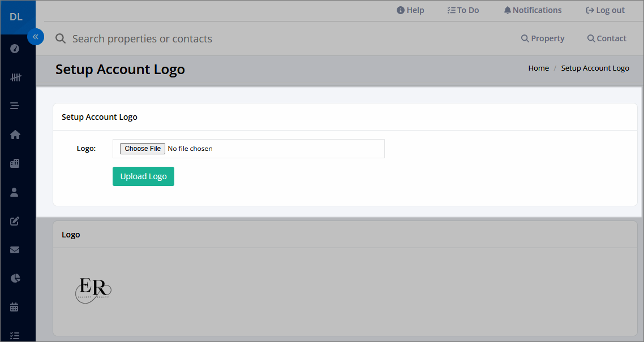Open the compose/edit pencil icon in sidebar
Image resolution: width=644 pixels, height=342 pixels.
click(14, 220)
